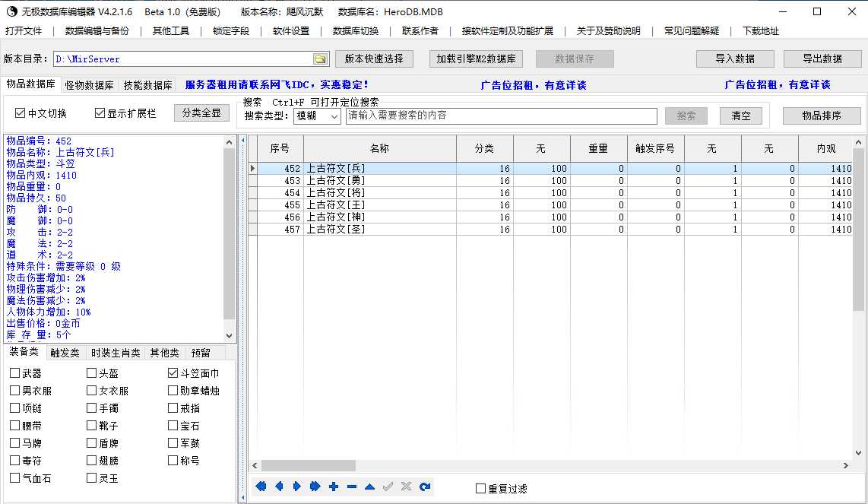
Task: Click the refresh data icon
Action: [425, 487]
